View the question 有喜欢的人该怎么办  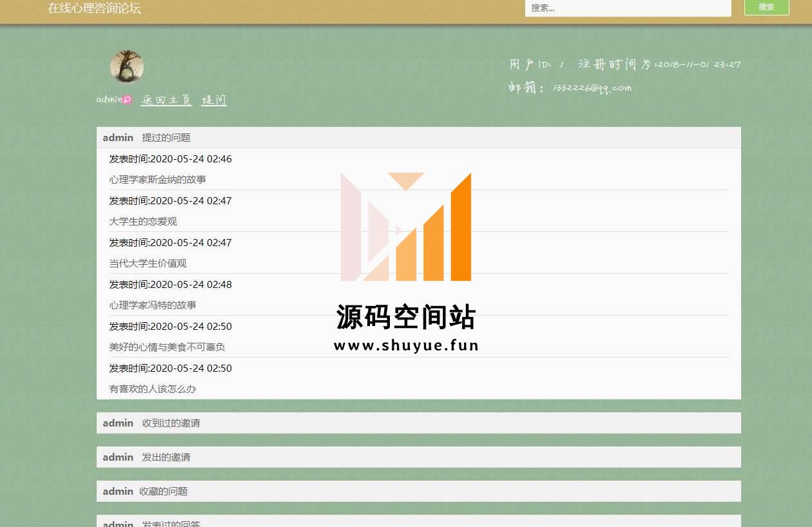coord(152,389)
